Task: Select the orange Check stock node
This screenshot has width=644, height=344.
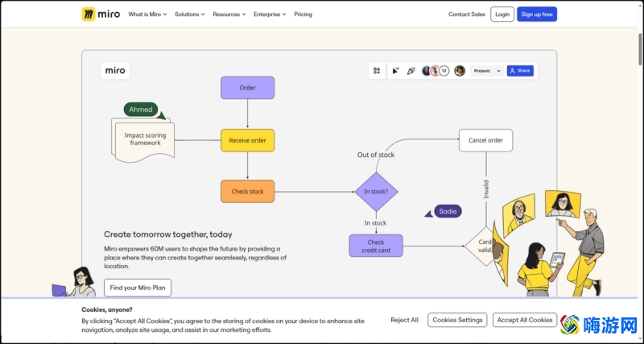Action: point(248,192)
